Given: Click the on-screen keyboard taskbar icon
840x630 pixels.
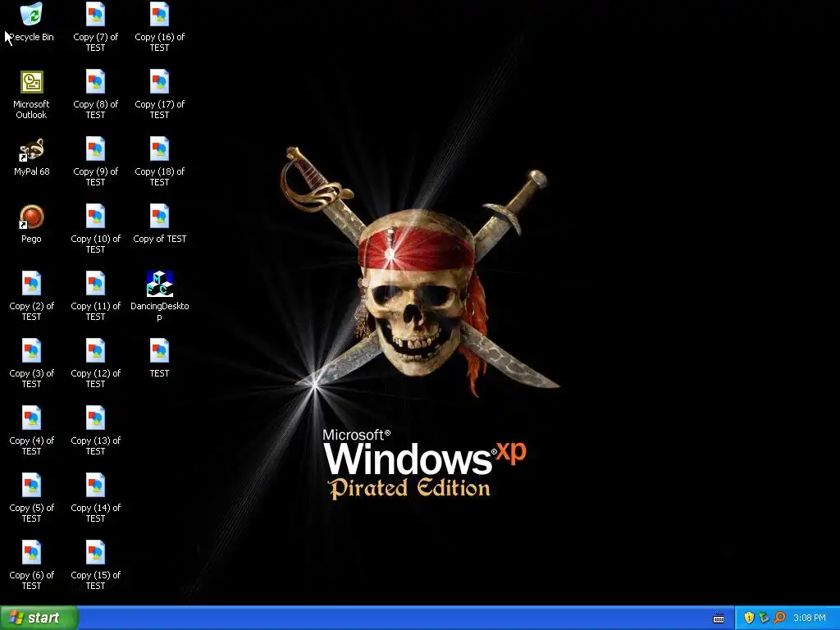Looking at the screenshot, I should point(719,619).
